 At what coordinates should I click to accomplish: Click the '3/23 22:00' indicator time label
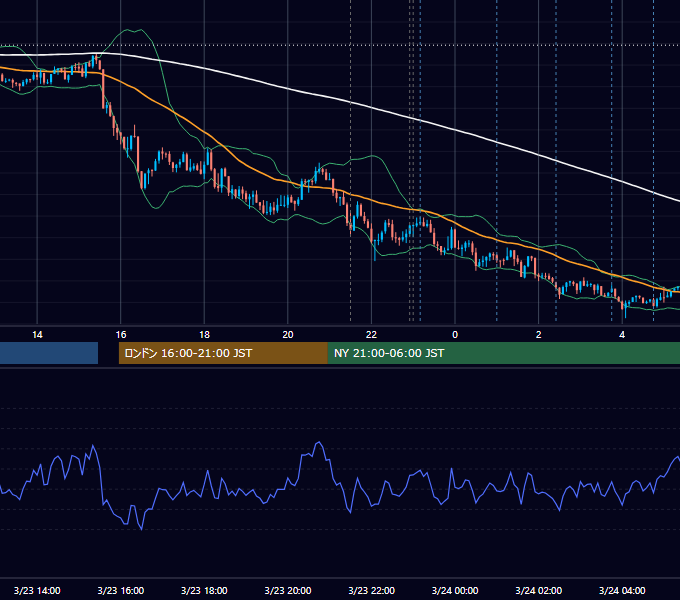coord(372,590)
